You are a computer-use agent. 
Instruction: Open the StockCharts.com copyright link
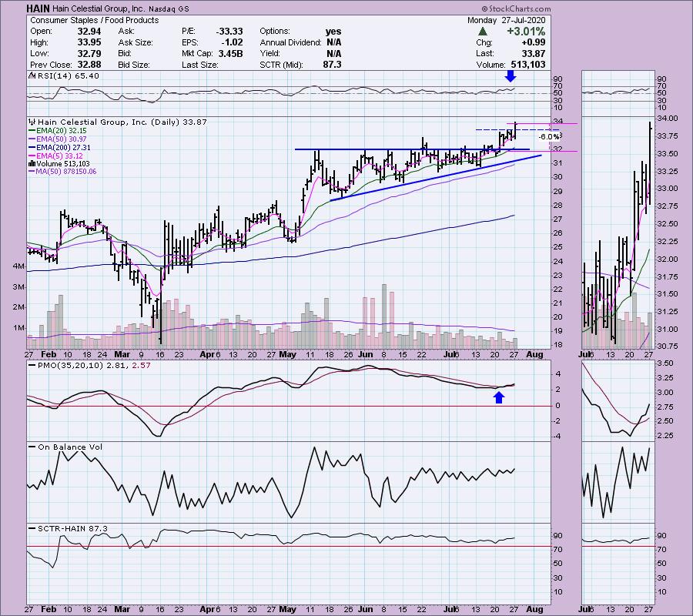coord(517,8)
